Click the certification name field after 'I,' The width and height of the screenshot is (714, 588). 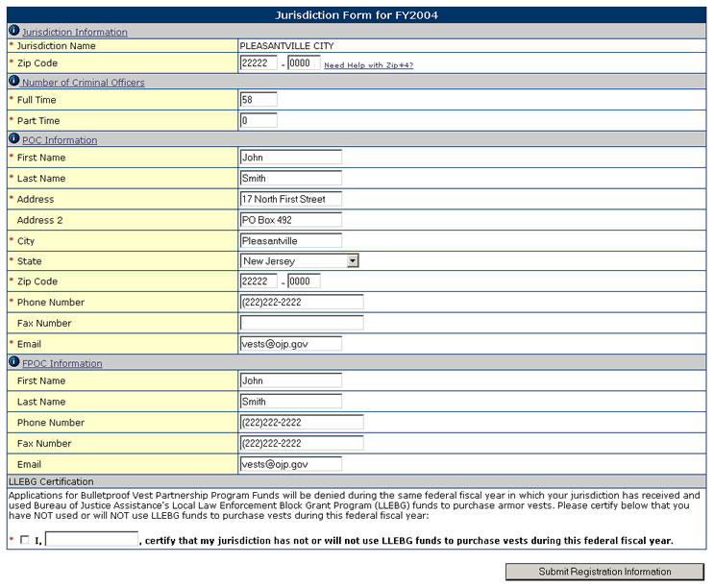[91, 540]
